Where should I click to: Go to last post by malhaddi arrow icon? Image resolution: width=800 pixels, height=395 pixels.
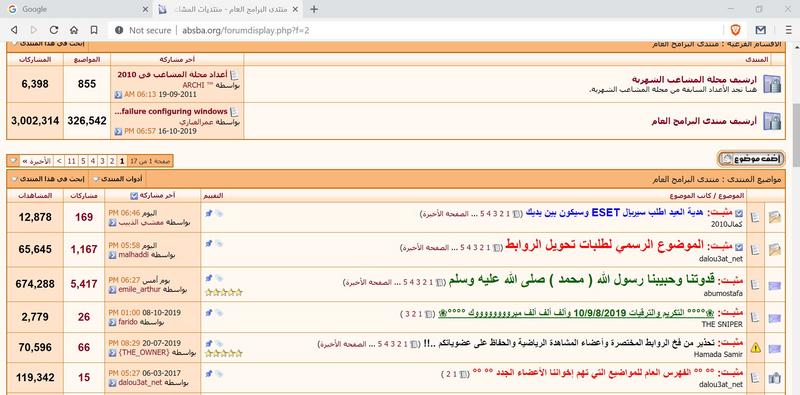point(112,254)
